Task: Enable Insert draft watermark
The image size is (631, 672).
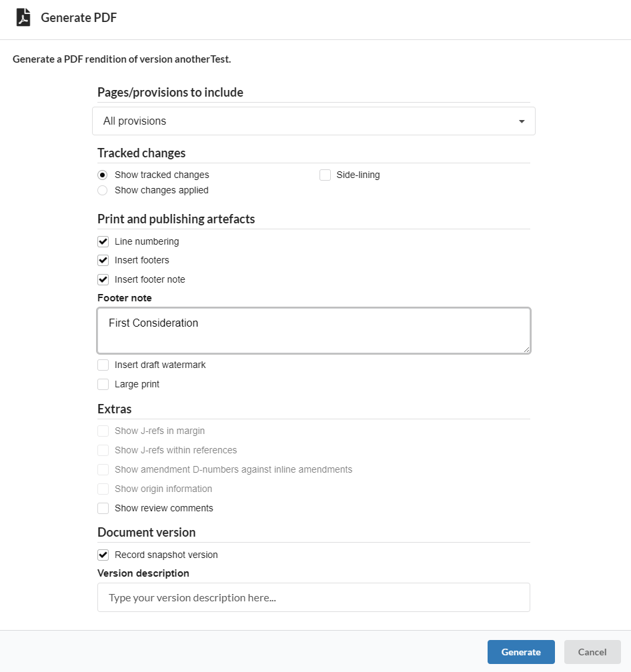Action: point(103,365)
